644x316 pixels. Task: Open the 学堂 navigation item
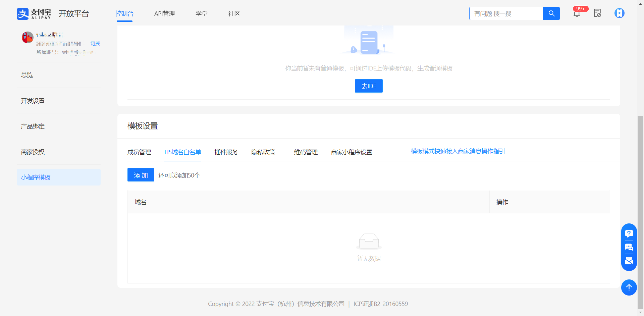coord(202,14)
